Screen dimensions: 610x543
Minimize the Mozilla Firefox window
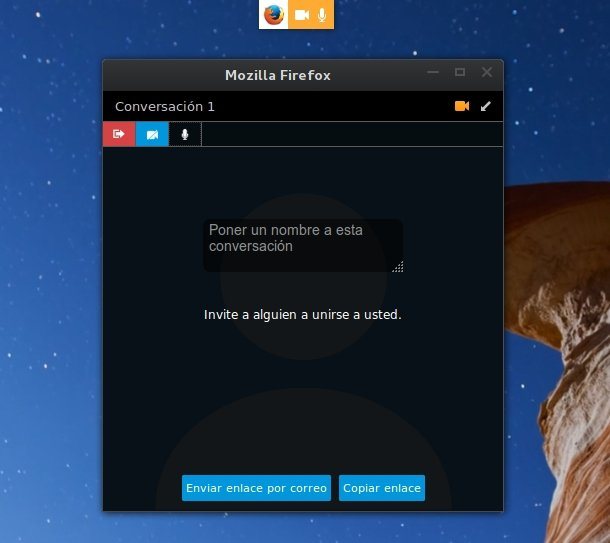click(x=433, y=72)
